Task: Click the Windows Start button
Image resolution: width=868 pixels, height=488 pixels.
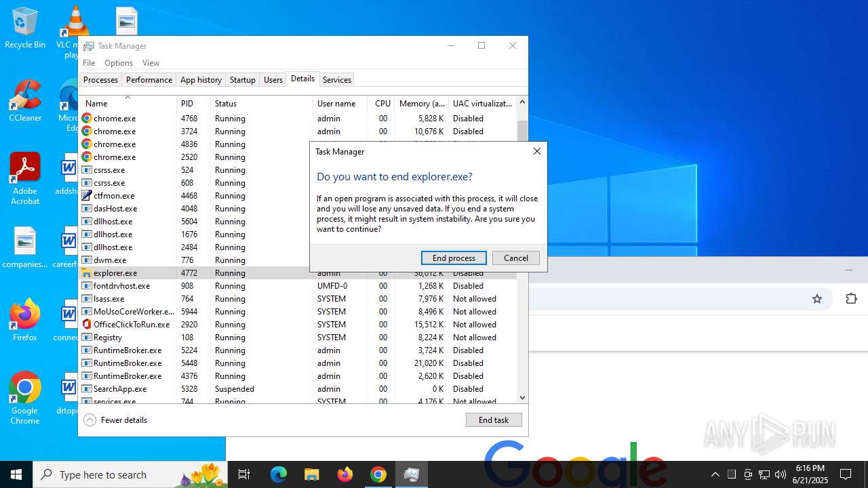Action: point(16,474)
